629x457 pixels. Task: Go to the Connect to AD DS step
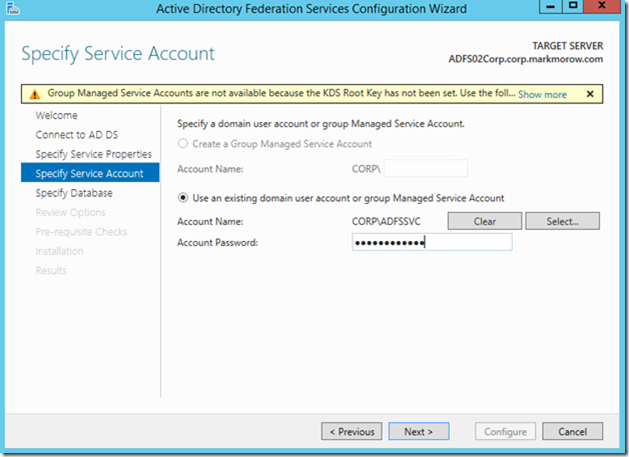[77, 135]
